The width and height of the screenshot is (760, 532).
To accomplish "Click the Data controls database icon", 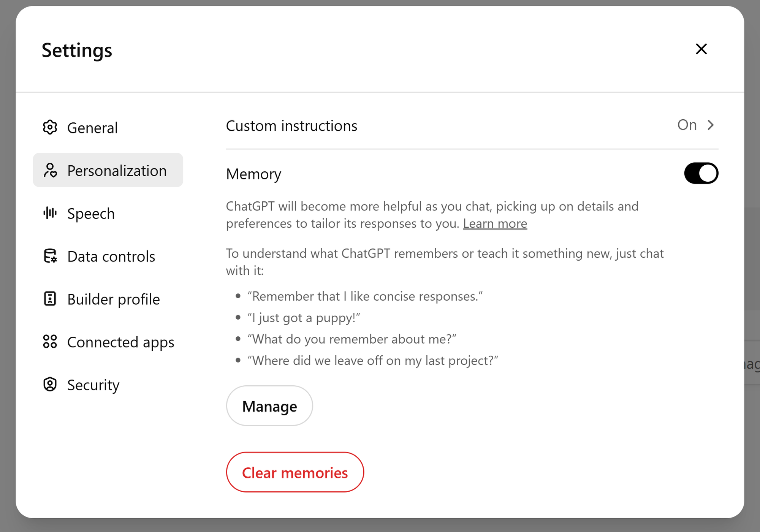I will (50, 256).
